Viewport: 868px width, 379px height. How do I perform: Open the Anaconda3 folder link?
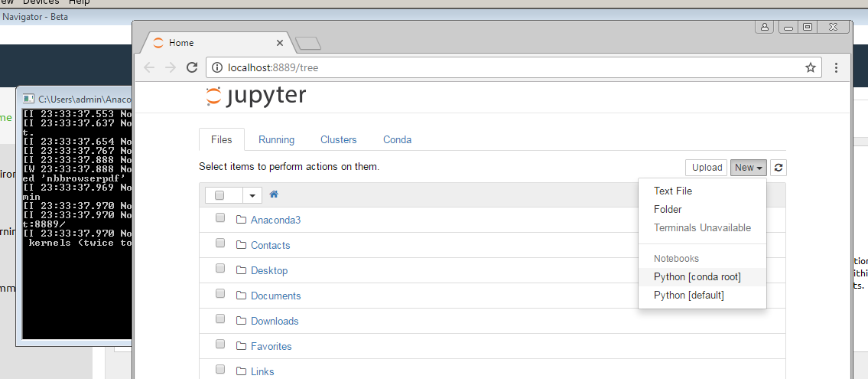[275, 220]
